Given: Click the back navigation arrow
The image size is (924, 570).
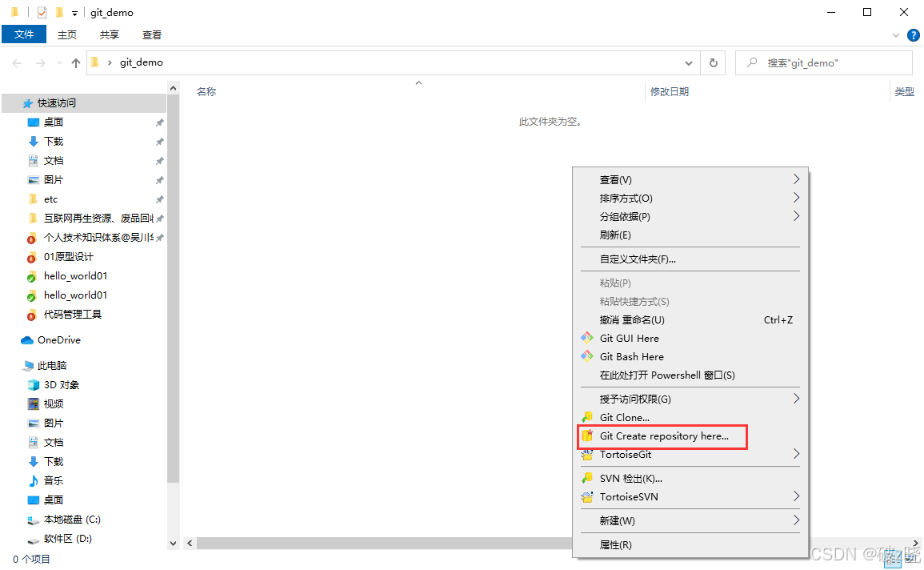Looking at the screenshot, I should click(17, 63).
